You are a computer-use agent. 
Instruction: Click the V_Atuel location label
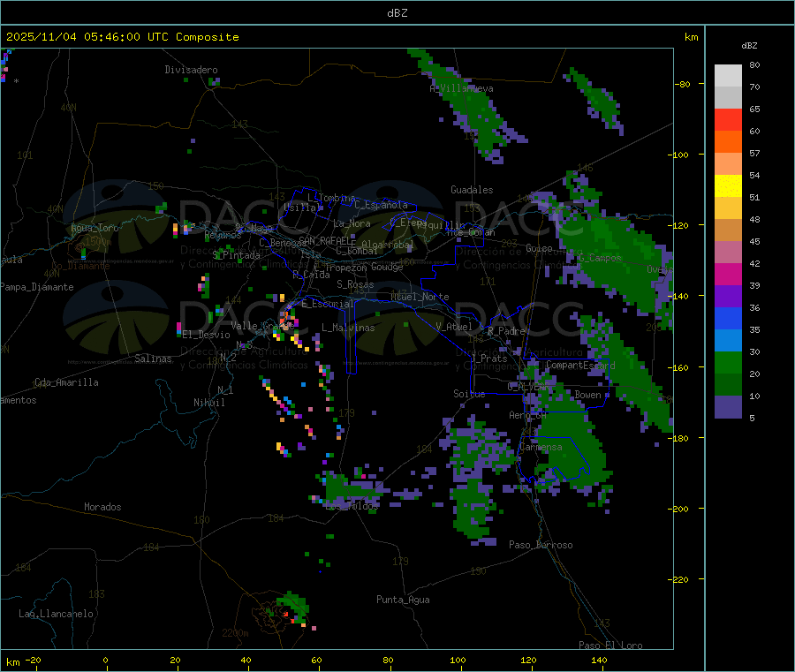pyautogui.click(x=454, y=327)
